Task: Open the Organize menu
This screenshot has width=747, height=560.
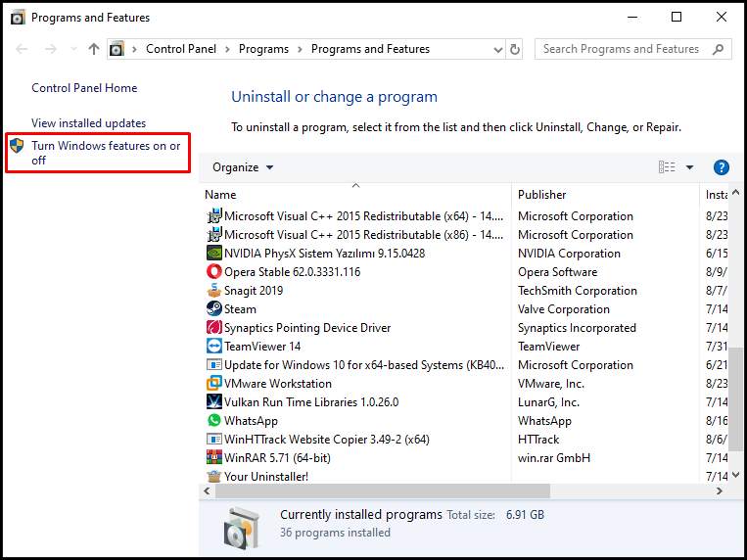Action: [x=243, y=167]
